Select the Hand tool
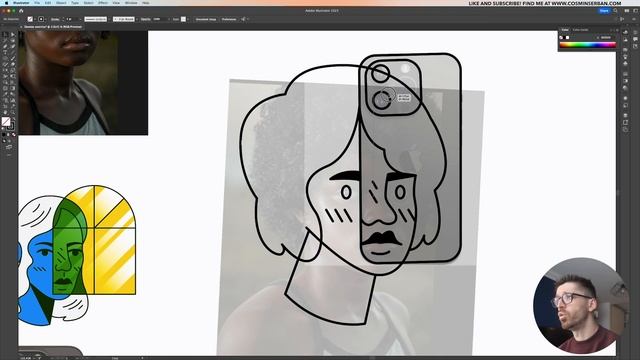The width and height of the screenshot is (640, 360). [5, 111]
